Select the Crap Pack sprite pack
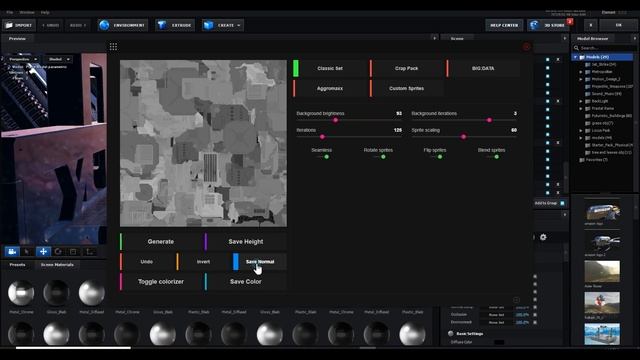Image resolution: width=640 pixels, height=360 pixels. click(x=407, y=69)
